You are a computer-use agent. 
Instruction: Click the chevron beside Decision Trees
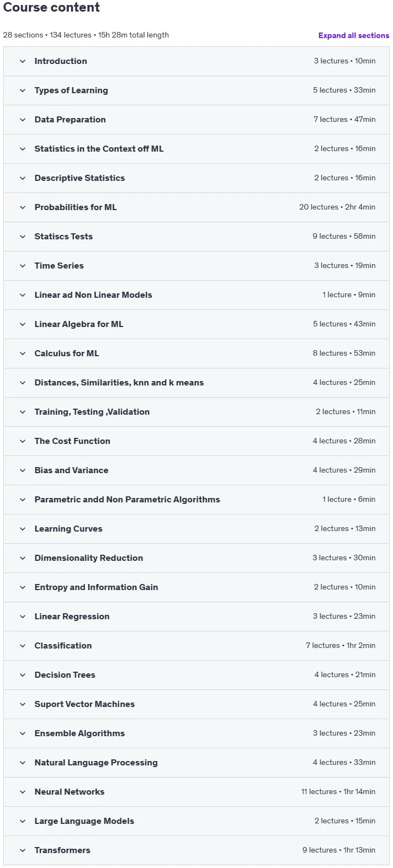[x=23, y=675]
